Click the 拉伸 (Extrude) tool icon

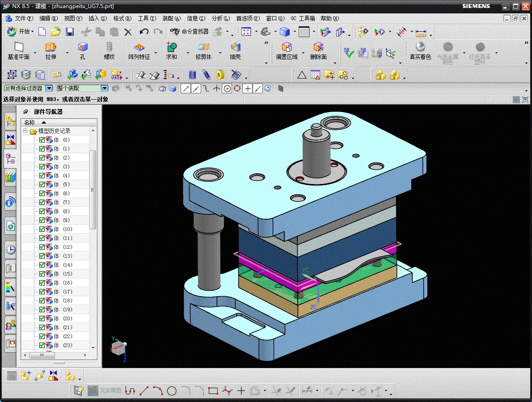pyautogui.click(x=51, y=47)
